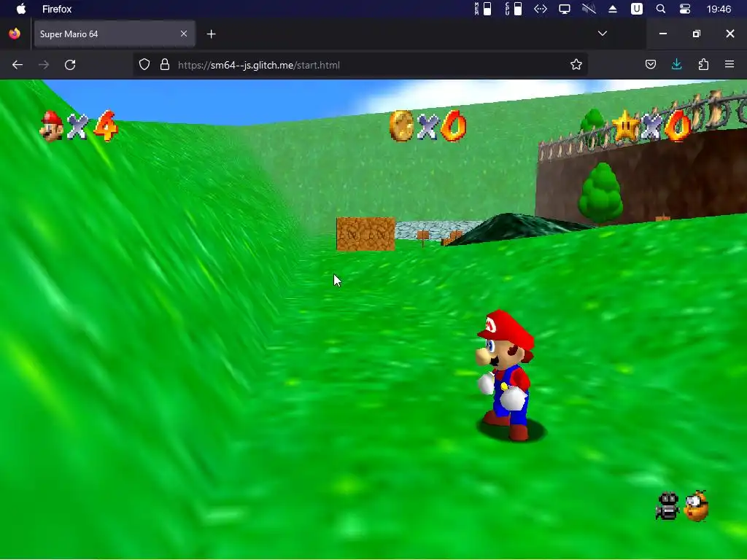Expand the list all tabs dropdown
The image size is (747, 560).
pyautogui.click(x=603, y=34)
